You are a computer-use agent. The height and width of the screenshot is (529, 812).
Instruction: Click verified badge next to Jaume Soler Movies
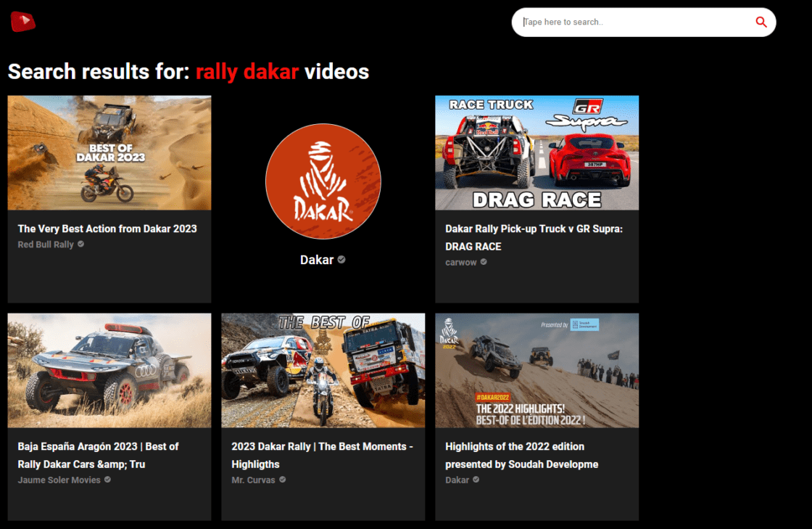pyautogui.click(x=108, y=479)
